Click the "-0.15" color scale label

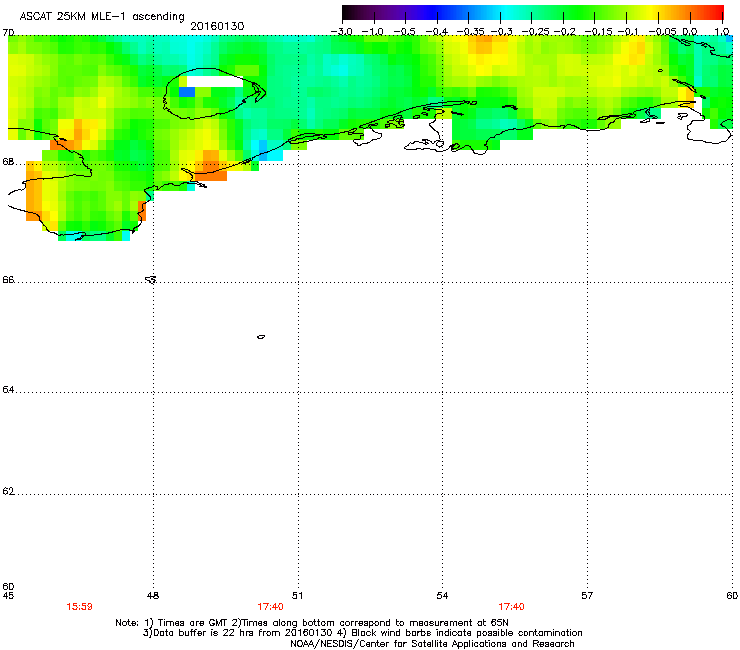[x=599, y=32]
